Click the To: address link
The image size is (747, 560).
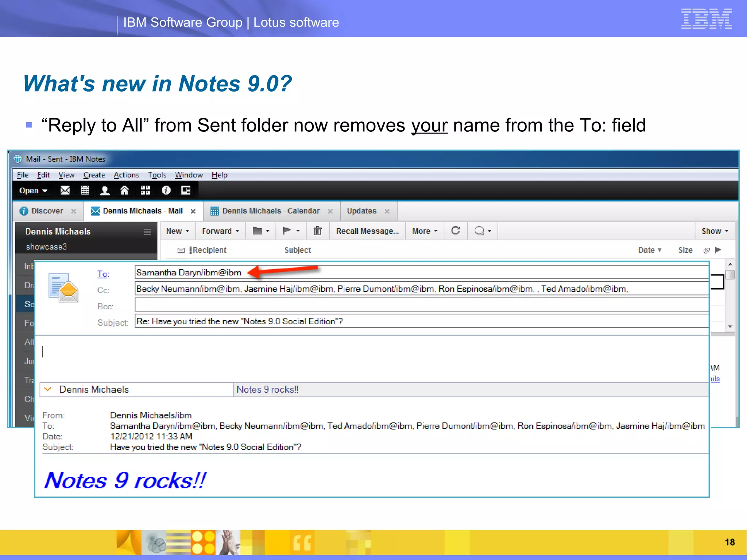(102, 274)
